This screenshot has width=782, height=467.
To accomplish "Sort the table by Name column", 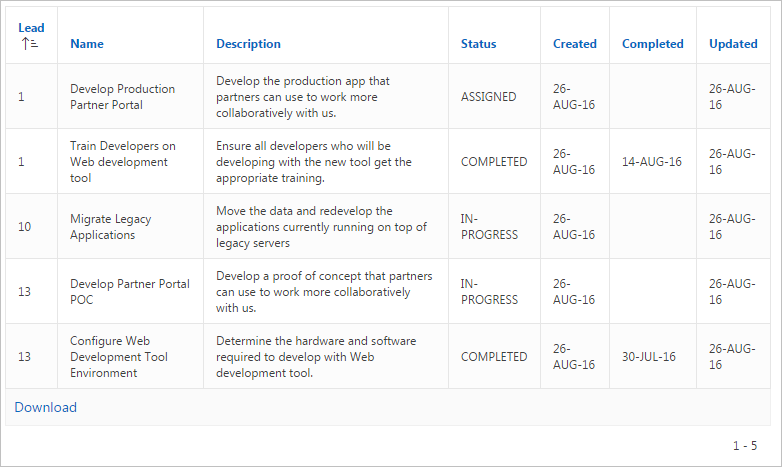I will 87,44.
